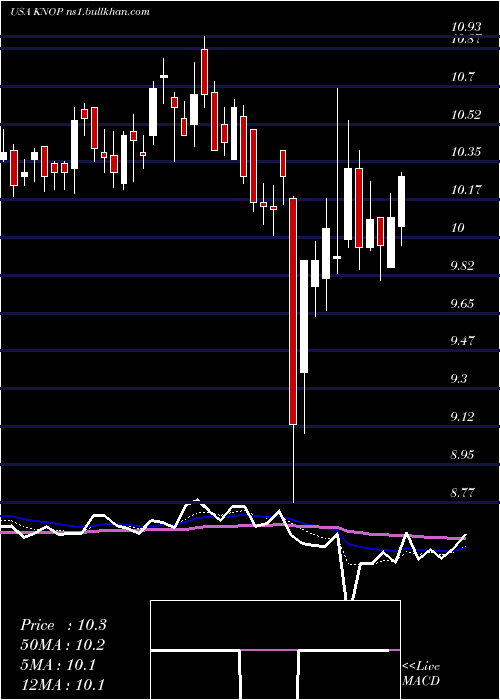
Task: Click the last white candle on the right
Action: (401, 201)
